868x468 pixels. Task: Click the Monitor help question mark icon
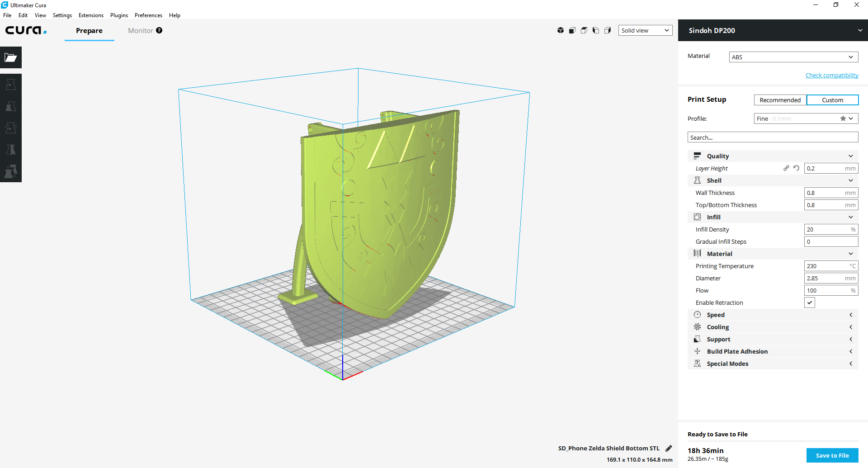tap(159, 30)
